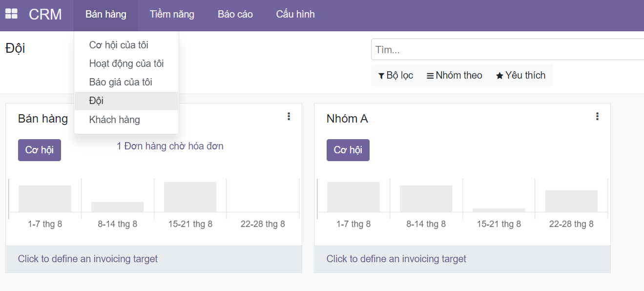Click Cơ hội button on Bán hàng card
The height and width of the screenshot is (291, 644).
pyautogui.click(x=40, y=150)
